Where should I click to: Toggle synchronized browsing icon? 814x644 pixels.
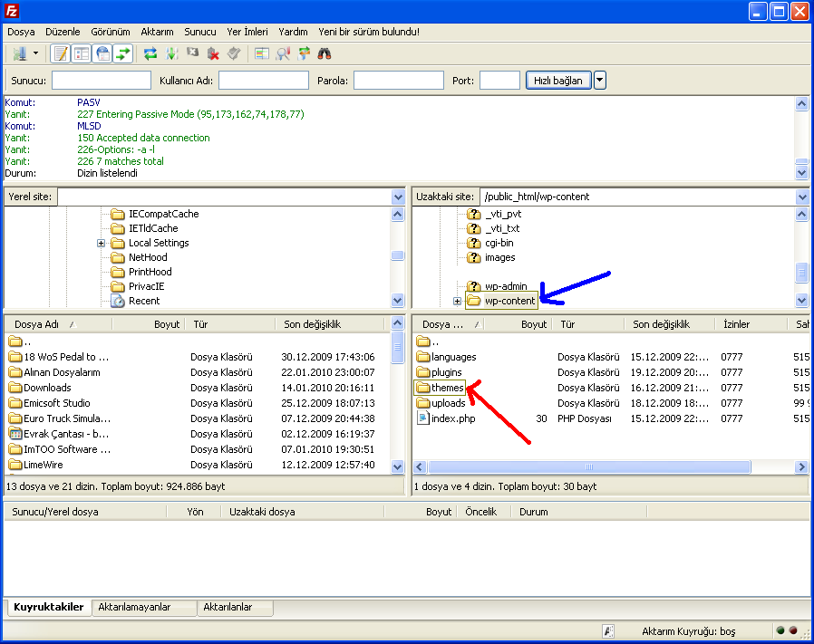pyautogui.click(x=304, y=53)
